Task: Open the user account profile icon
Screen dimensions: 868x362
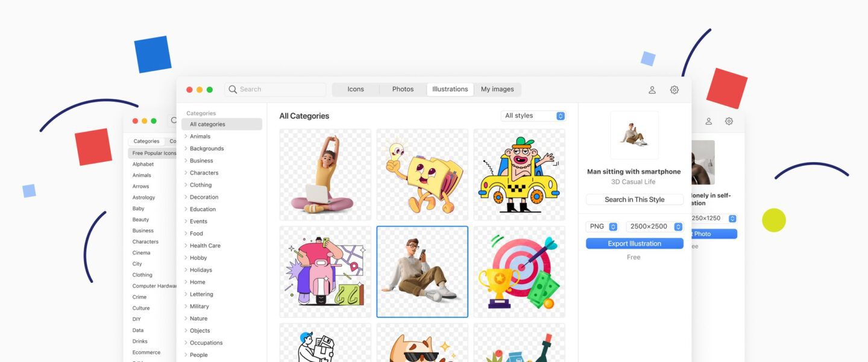Action: 652,90
